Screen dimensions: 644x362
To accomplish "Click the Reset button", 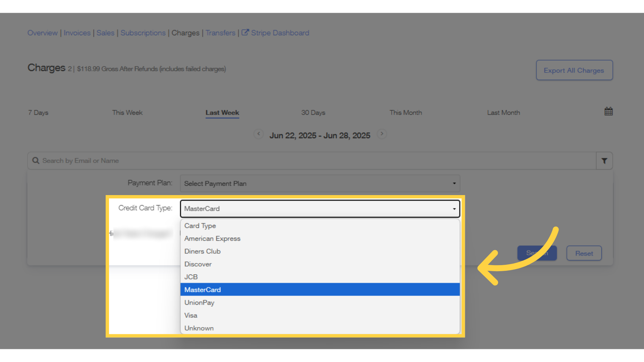I will (x=584, y=253).
